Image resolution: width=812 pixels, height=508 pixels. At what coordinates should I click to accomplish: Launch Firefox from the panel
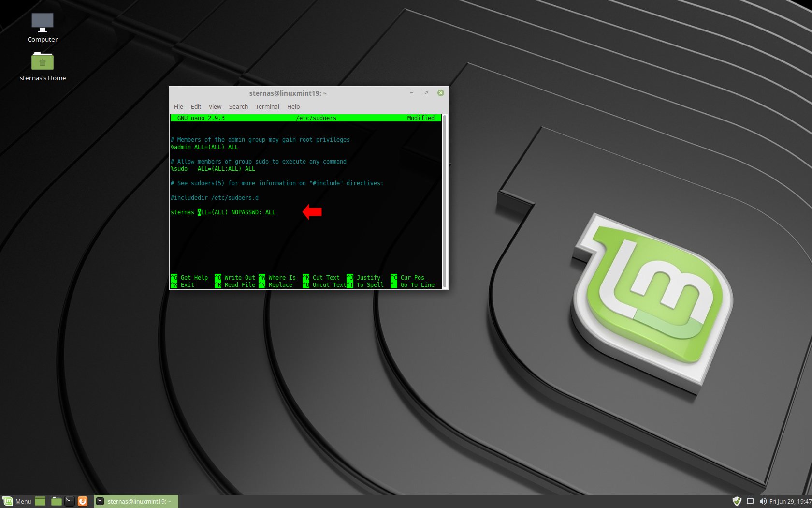[x=83, y=501]
